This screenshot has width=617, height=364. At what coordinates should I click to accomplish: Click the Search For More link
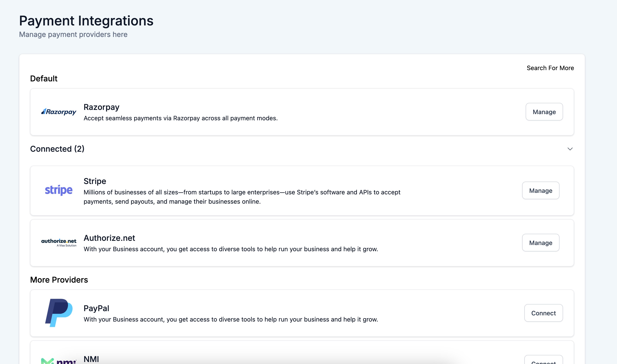(550, 68)
